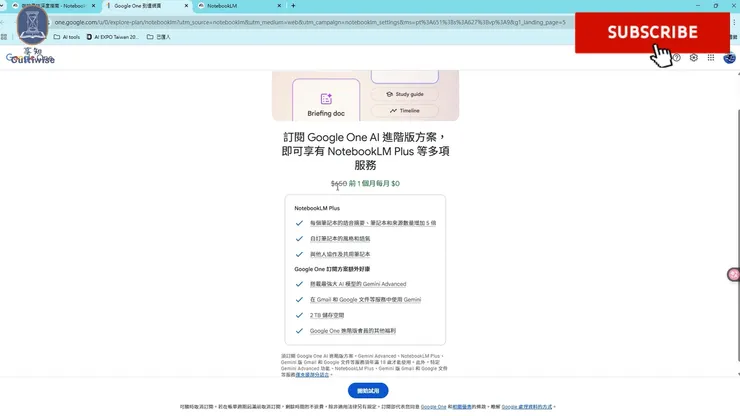740x416 pixels.
Task: Click the Gemini in Gmail feature line
Action: 365,299
